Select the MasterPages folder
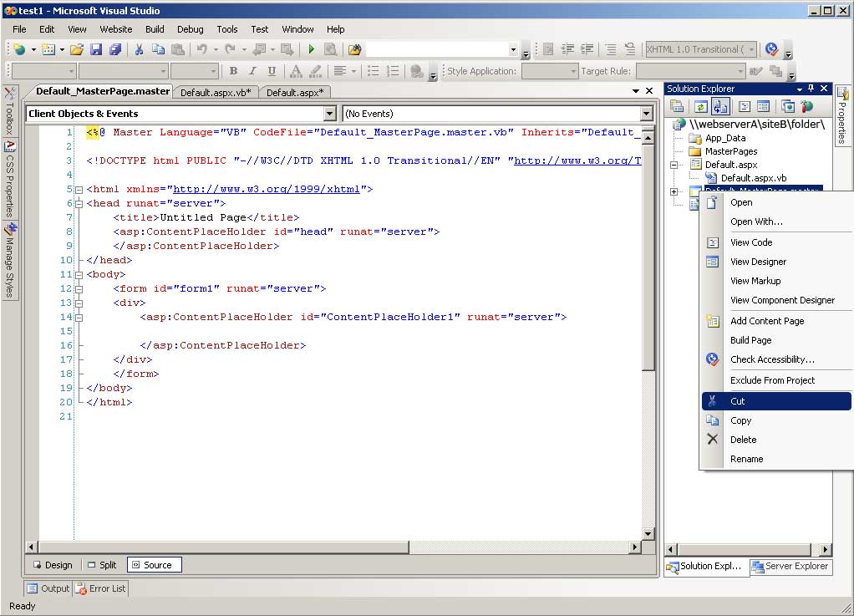Screen dimensions: 854x616 click(731, 151)
